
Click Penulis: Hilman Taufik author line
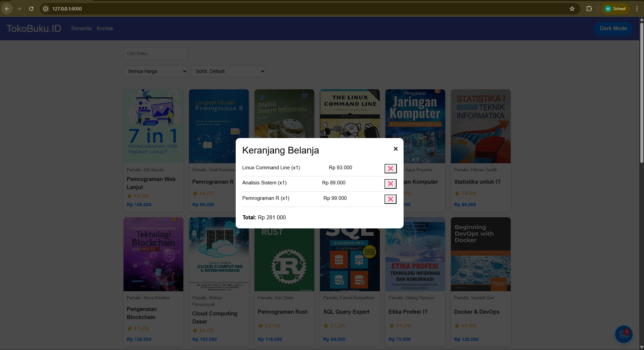pos(475,170)
